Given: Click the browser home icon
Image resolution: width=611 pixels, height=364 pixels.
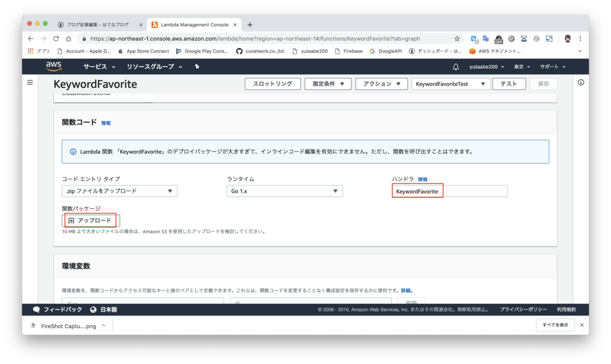Looking at the screenshot, I should [x=68, y=39].
